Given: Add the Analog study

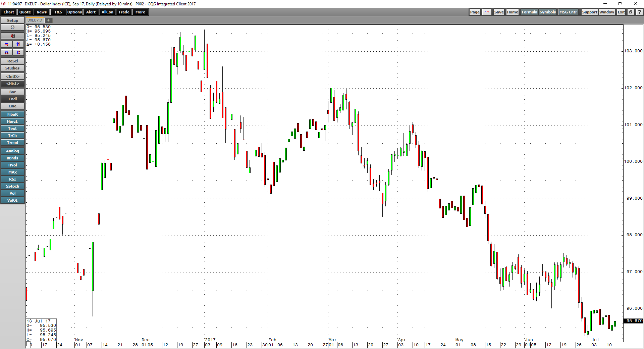Looking at the screenshot, I should pos(12,151).
